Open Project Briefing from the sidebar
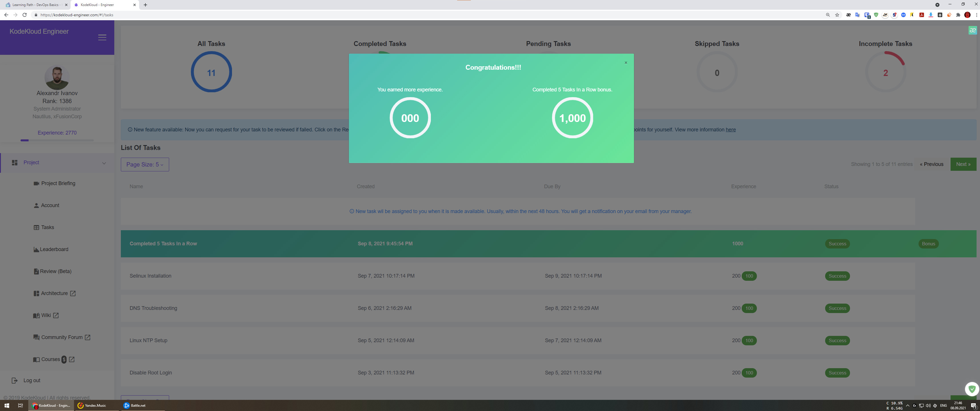This screenshot has height=411, width=980. click(58, 183)
